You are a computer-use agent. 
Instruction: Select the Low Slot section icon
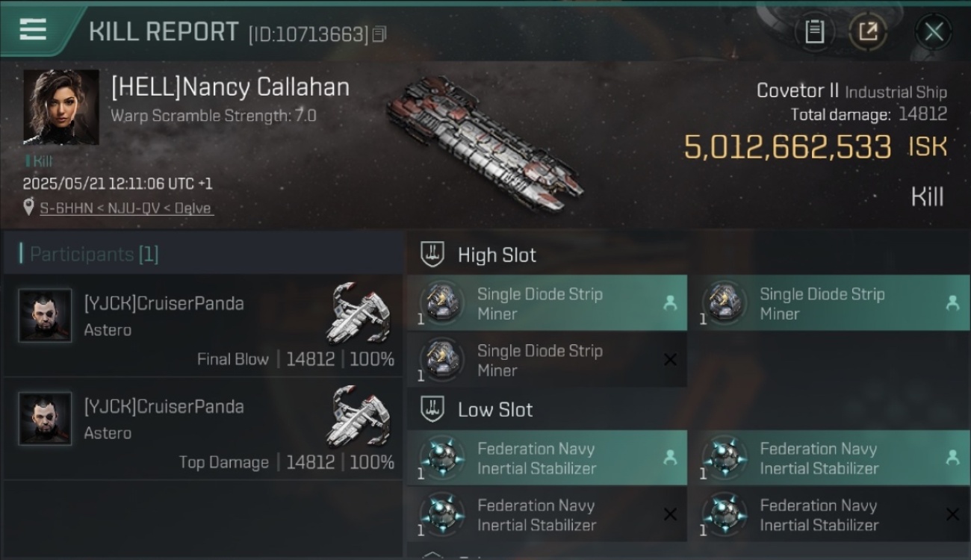(433, 409)
